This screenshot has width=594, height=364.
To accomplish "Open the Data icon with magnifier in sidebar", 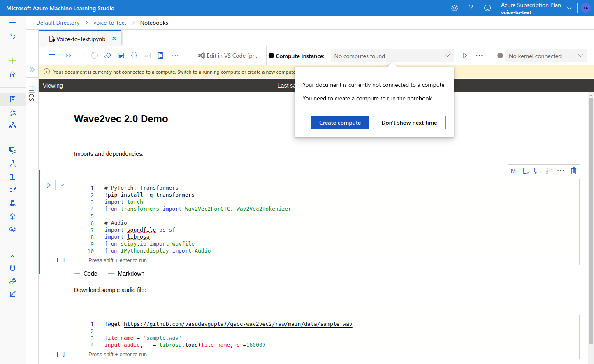I will coord(13,151).
